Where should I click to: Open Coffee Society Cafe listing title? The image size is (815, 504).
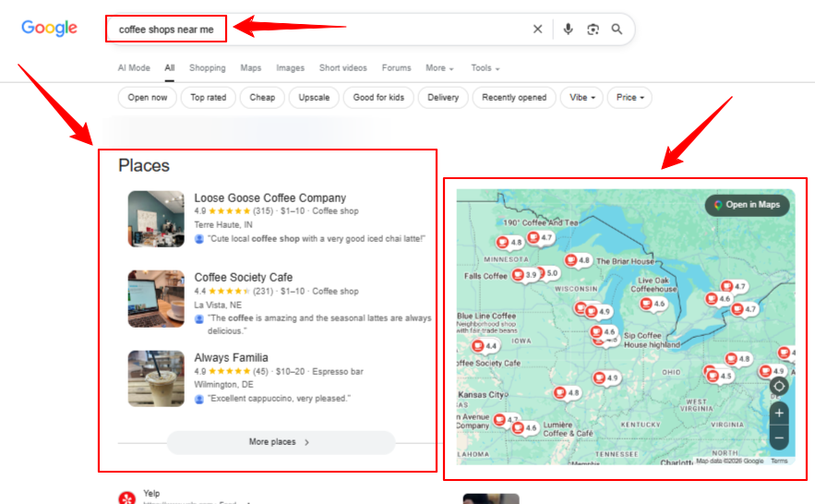(244, 278)
